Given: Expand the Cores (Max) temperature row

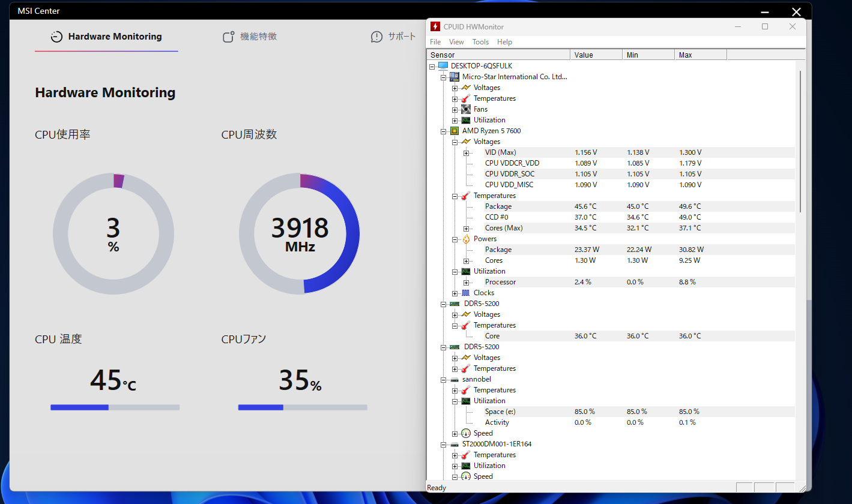Looking at the screenshot, I should (x=467, y=228).
